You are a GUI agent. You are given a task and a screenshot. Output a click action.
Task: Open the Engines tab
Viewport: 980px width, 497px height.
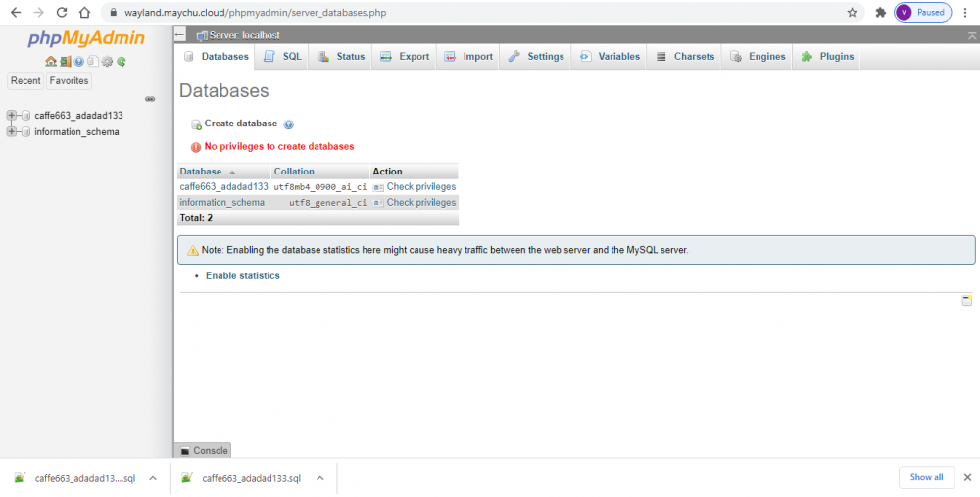point(758,56)
